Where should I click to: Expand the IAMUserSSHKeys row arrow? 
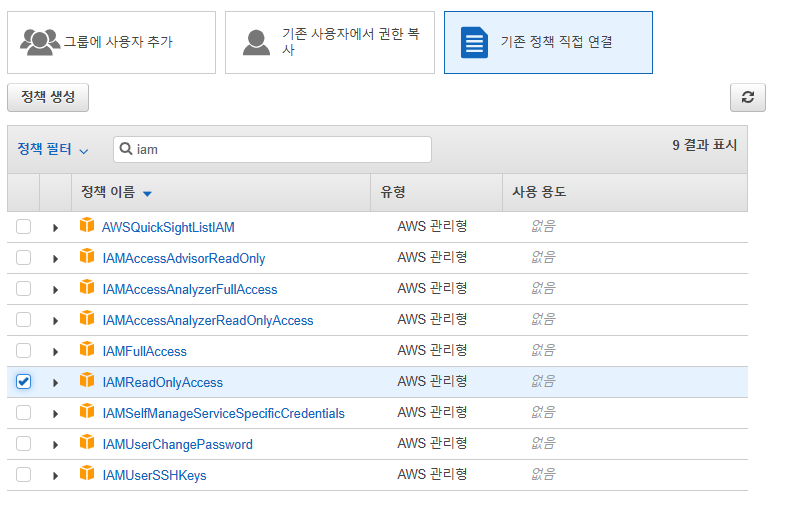point(56,476)
